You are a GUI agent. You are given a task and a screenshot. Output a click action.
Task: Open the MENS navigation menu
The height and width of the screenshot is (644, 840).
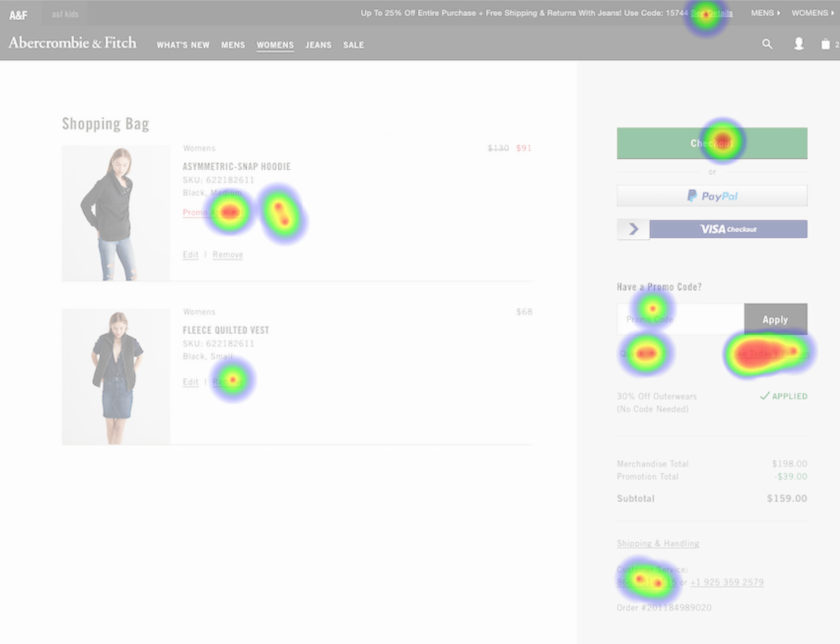click(x=233, y=45)
